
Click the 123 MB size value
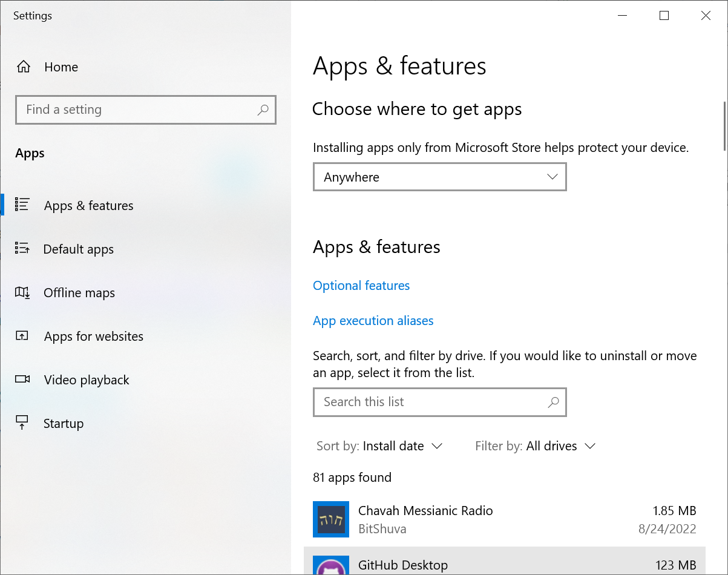tap(676, 565)
